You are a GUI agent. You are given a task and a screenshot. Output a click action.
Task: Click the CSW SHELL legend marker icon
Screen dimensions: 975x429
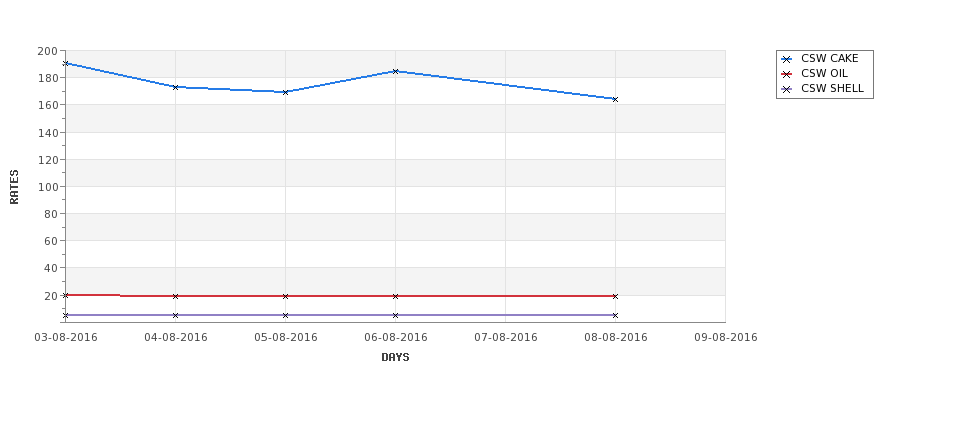coord(787,89)
